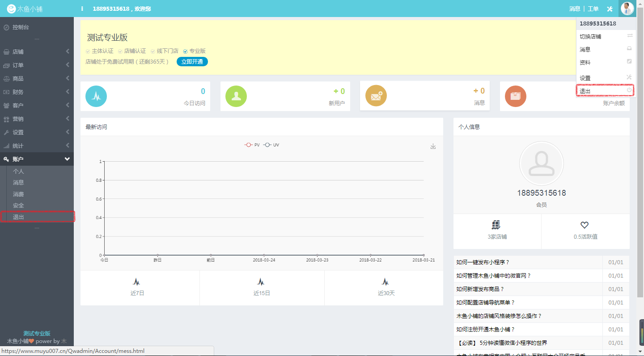
Task: Click the orange account balance icon
Action: point(516,96)
